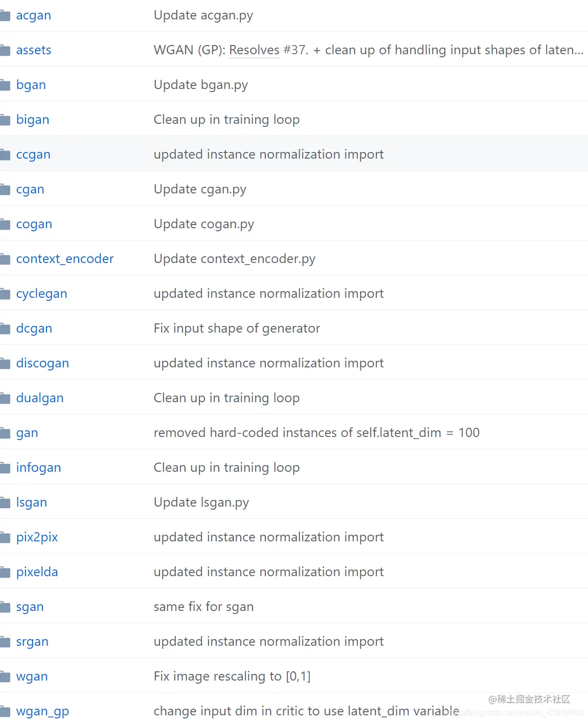Go to the cgan folder
This screenshot has height=722, width=588.
coord(30,190)
